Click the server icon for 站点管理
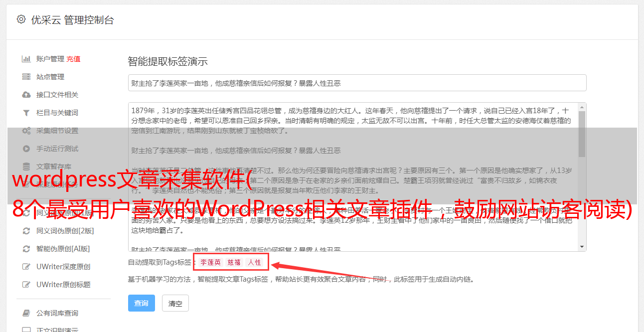644x332 pixels. (x=26, y=77)
